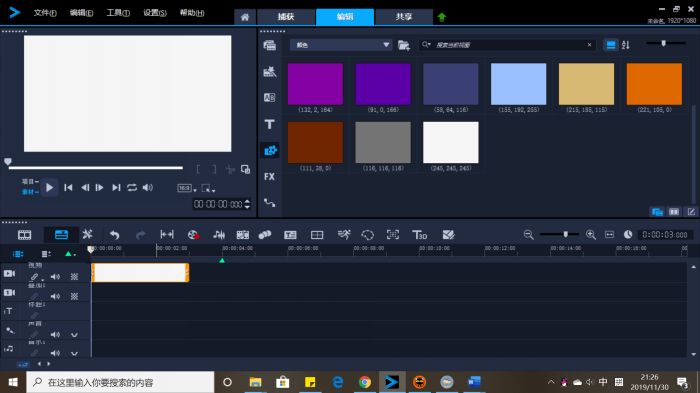The height and width of the screenshot is (393, 700).
Task: Click the Undo arrow in timeline toolbar
Action: (114, 235)
